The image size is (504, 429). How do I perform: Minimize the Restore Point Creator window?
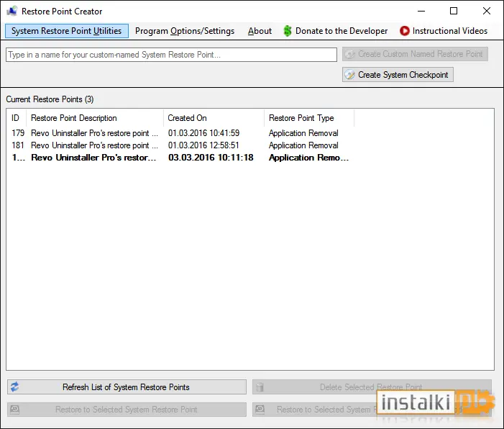click(x=421, y=11)
